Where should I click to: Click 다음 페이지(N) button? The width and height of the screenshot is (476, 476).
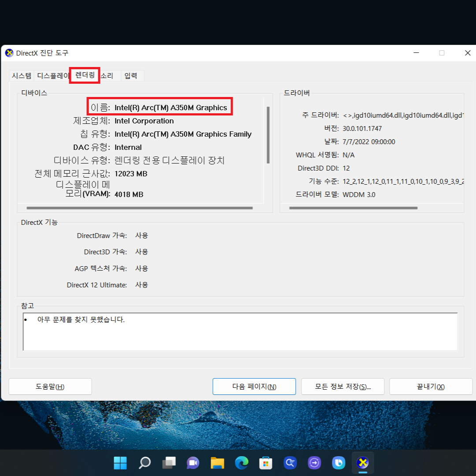tap(254, 387)
